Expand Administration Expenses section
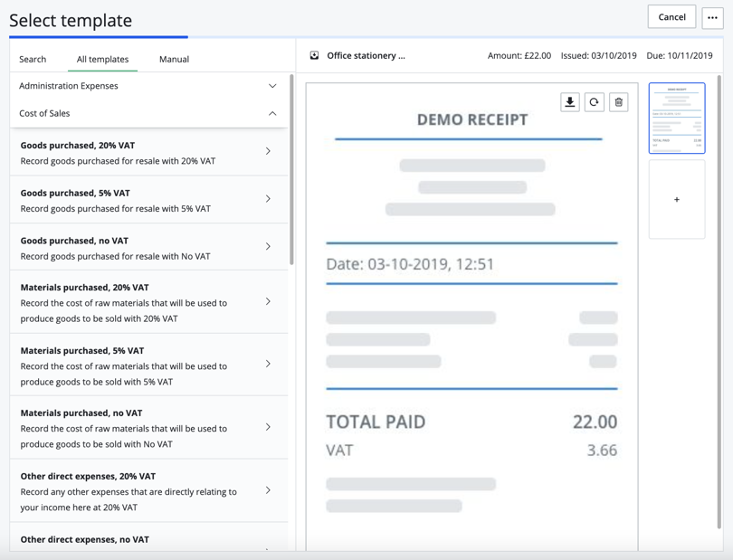Screen dimensions: 733x560 coord(272,86)
